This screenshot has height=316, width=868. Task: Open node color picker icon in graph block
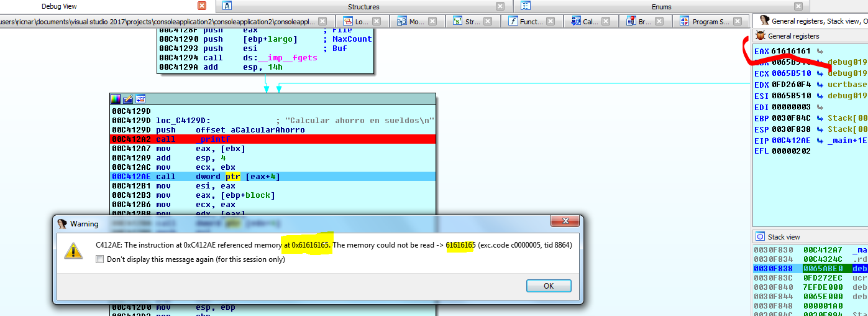pos(116,99)
